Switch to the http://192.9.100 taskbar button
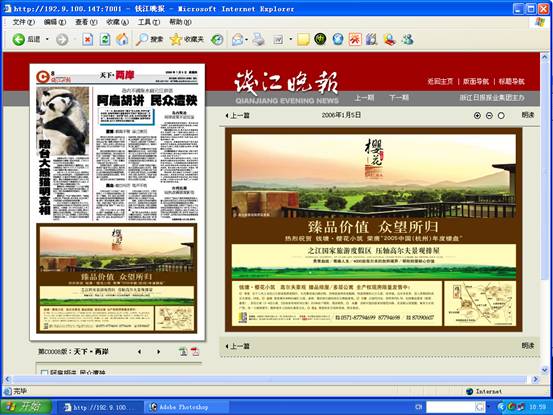This screenshot has width=553, height=415. [100, 407]
